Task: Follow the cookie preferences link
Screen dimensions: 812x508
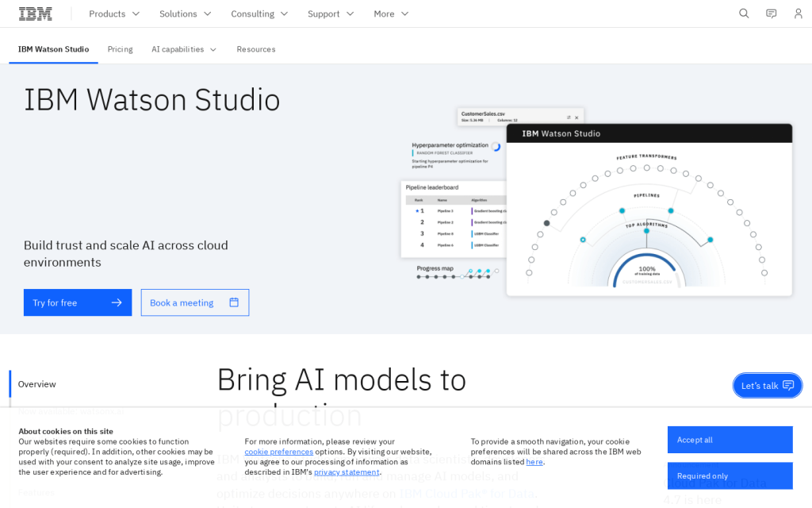Action: click(x=278, y=452)
